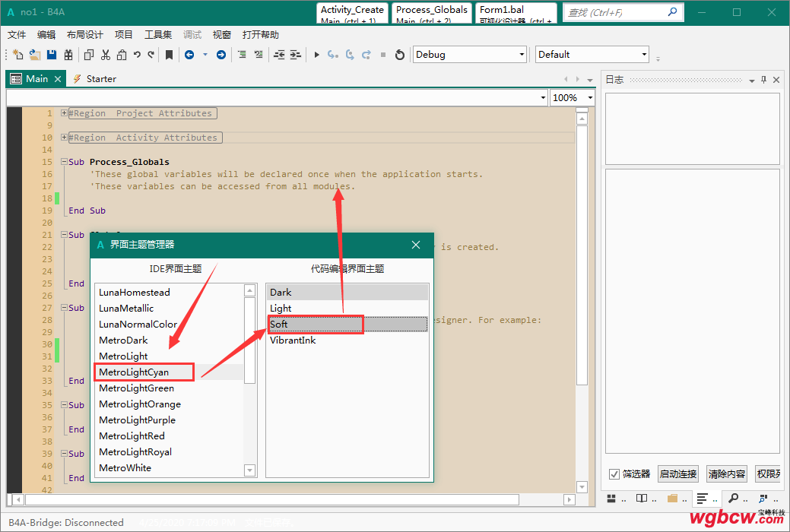Open the 项目 menu
This screenshot has width=790, height=532.
point(123,35)
